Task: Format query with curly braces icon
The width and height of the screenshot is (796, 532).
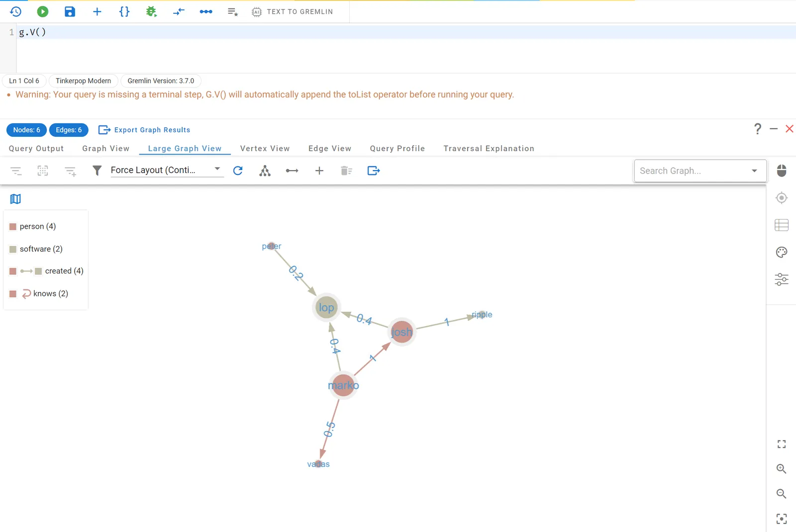Action: [x=124, y=11]
